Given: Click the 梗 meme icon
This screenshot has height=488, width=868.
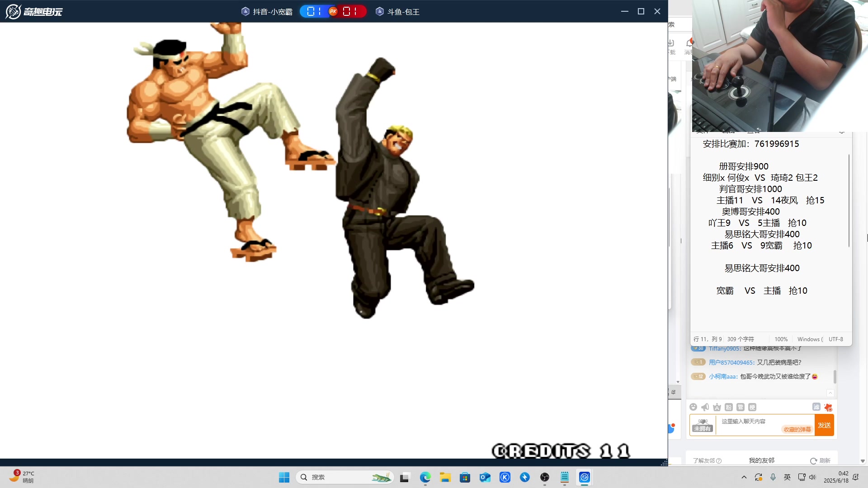Looking at the screenshot, I should point(752,407).
